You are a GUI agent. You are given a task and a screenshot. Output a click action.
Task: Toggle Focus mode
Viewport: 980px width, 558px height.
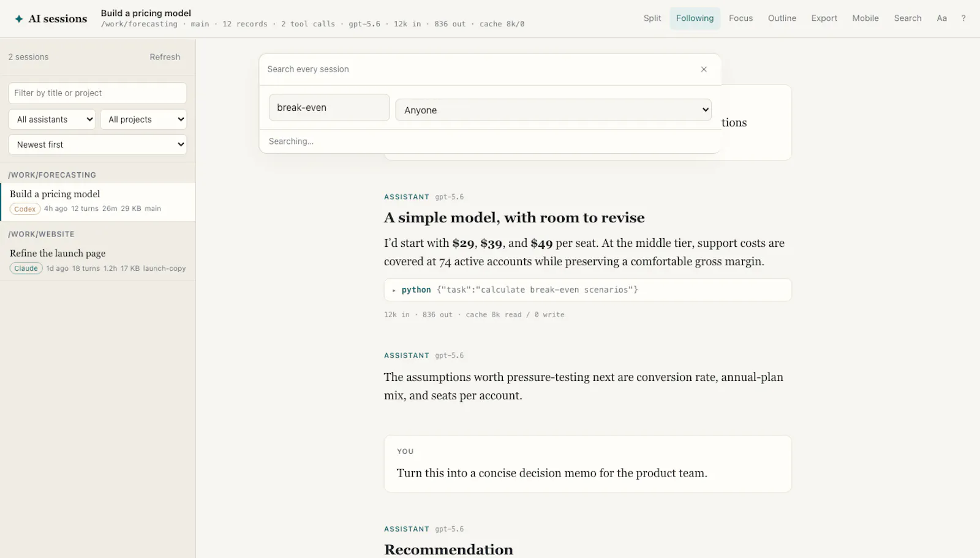741,18
